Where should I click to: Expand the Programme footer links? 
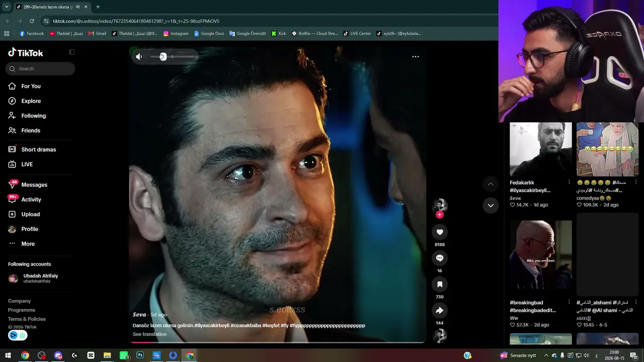tap(22, 310)
